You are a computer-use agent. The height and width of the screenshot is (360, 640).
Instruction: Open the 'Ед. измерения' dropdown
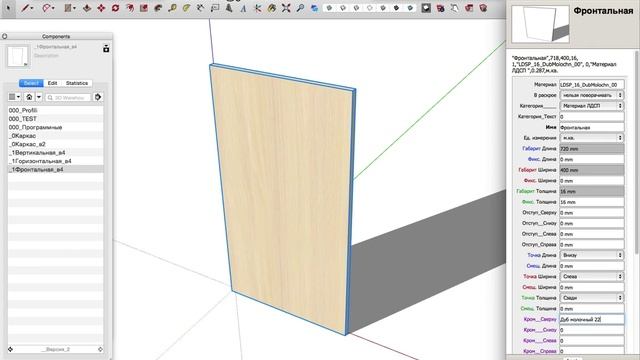coord(591,138)
